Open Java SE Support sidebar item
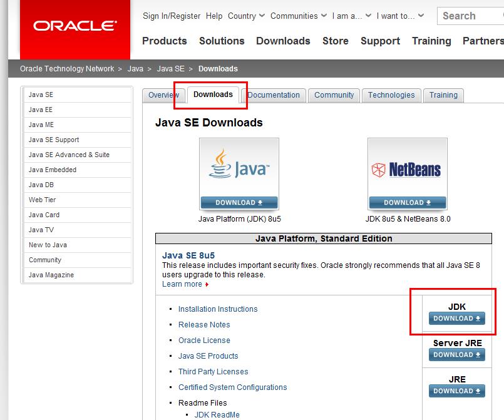Screen dimensions: 504x420 coord(77,140)
